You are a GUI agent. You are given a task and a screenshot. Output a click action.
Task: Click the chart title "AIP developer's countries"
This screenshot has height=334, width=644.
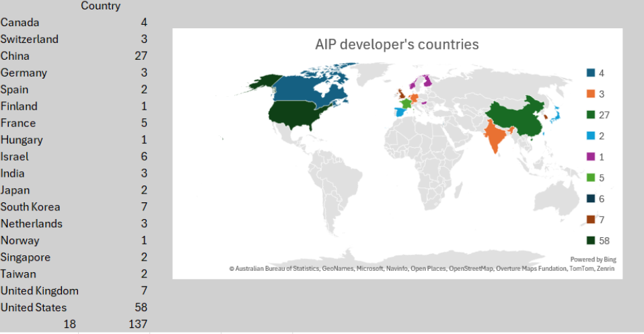(x=397, y=44)
